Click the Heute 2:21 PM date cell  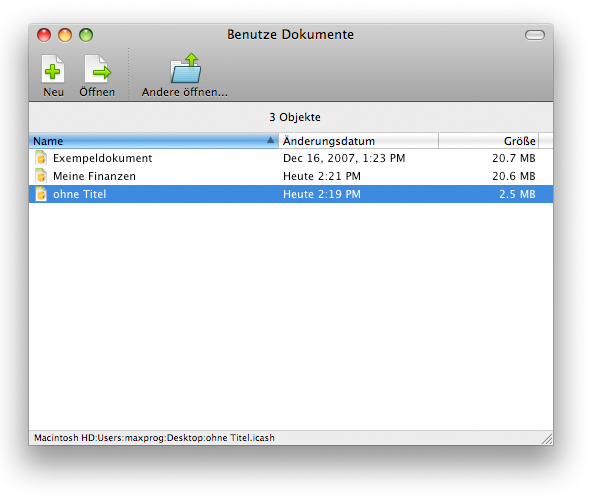[322, 176]
